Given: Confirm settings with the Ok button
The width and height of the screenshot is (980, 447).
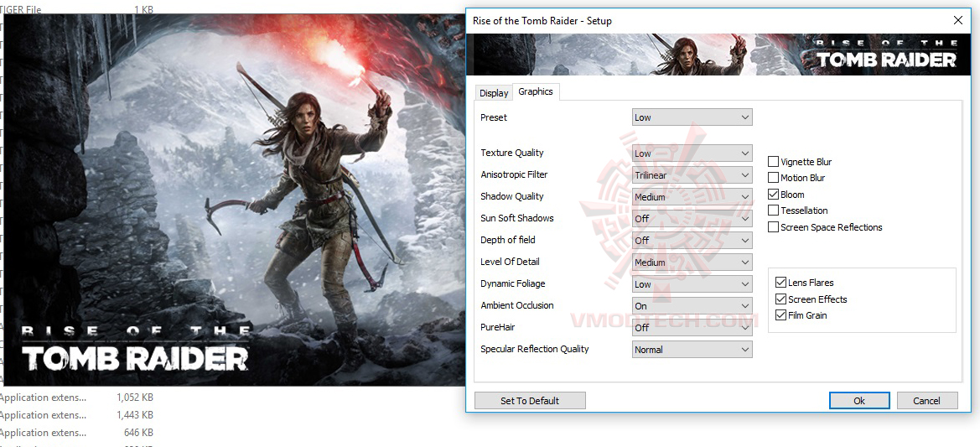Looking at the screenshot, I should (x=859, y=401).
